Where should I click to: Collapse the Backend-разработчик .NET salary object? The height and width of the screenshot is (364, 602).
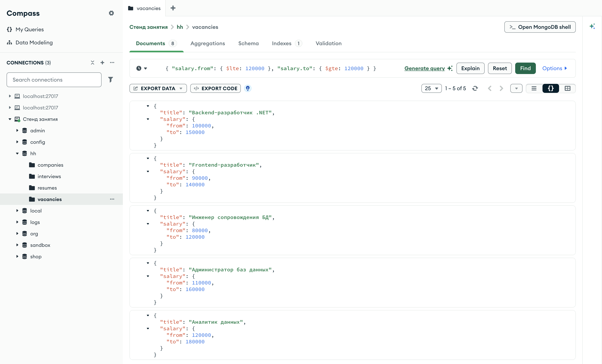pos(148,119)
